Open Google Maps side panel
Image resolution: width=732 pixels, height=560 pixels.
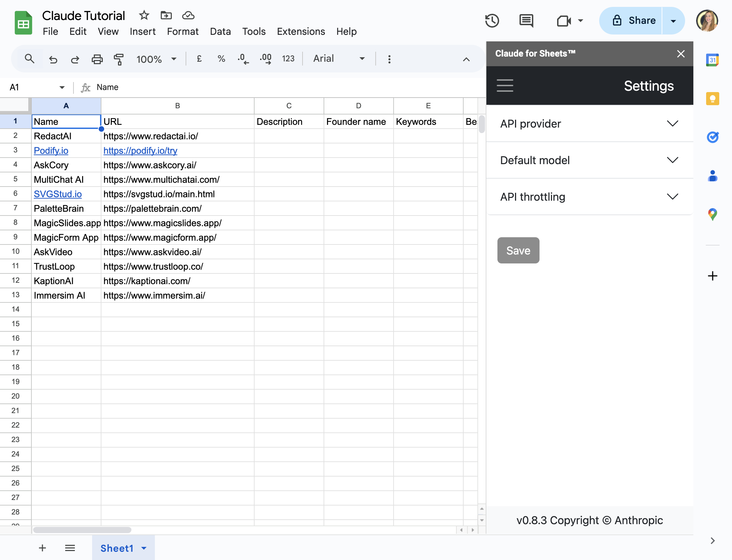tap(712, 214)
